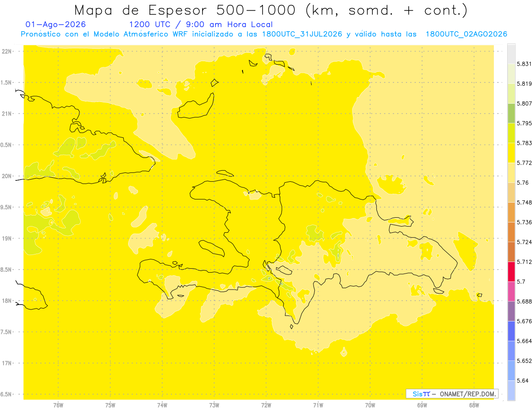
Task: Click the purple legend band between 5.676 and 5.688
Action: (511, 311)
